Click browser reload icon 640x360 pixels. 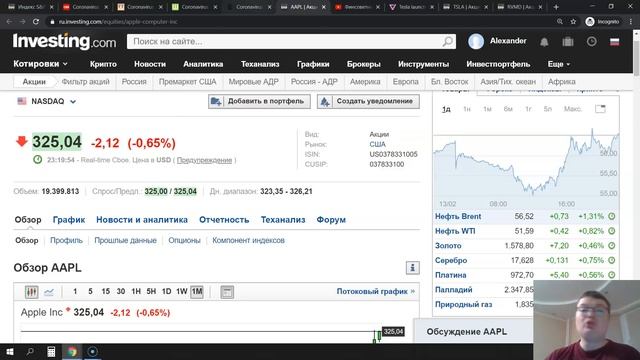click(x=36, y=22)
